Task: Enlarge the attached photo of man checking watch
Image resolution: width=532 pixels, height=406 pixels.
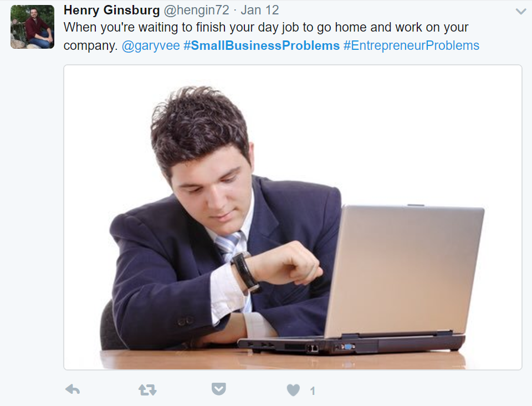Action: 293,217
